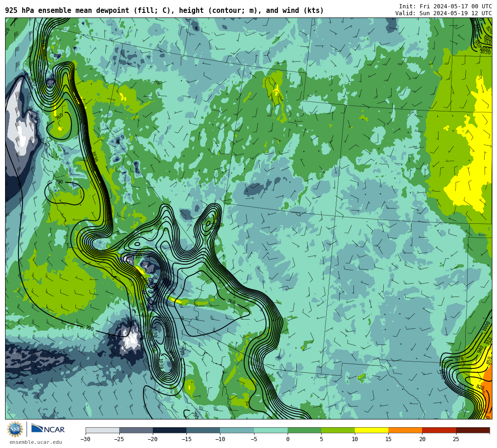Click the -30 colorbar tick label
This screenshot has width=497, height=448.
[86, 439]
